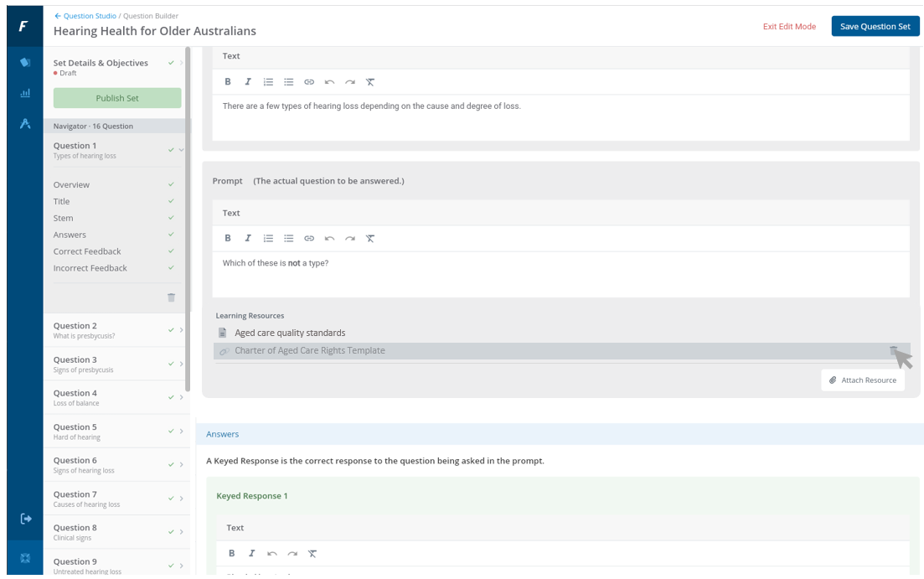
Task: Toggle bold in the Prompt text editor
Action: click(x=228, y=239)
